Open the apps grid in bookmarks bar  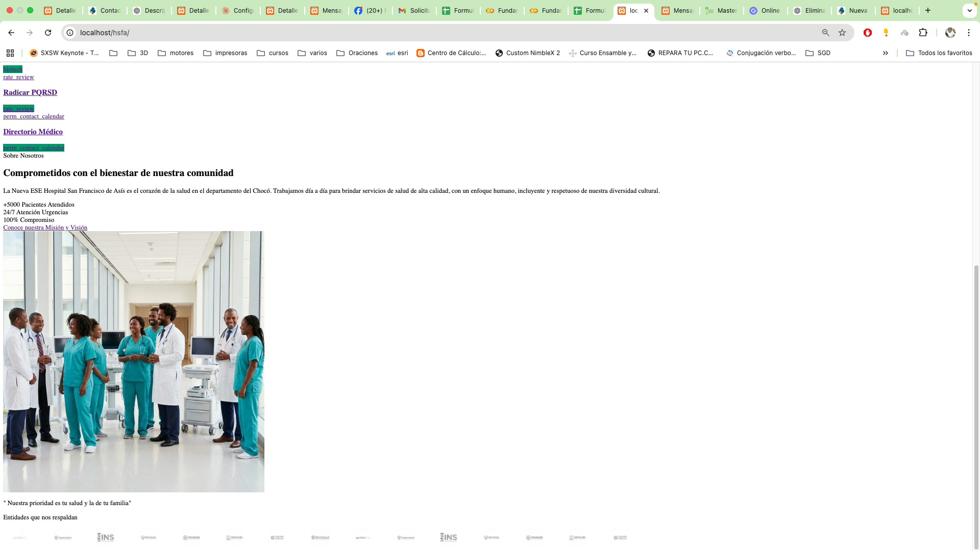[10, 53]
